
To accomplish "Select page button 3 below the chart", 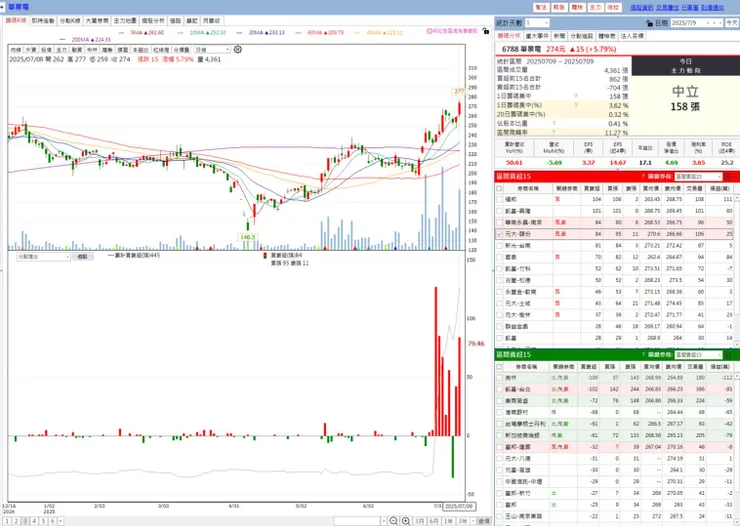I will pos(25,521).
